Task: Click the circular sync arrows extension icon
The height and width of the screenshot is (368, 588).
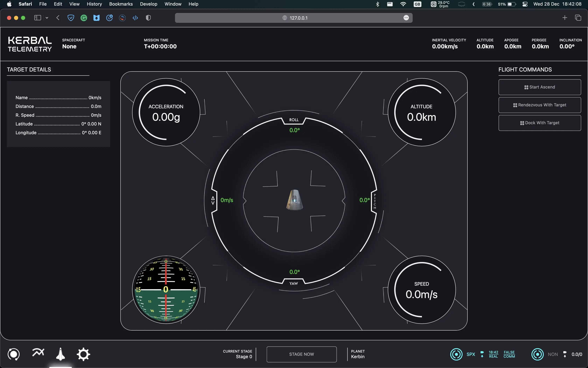Action: (122, 18)
